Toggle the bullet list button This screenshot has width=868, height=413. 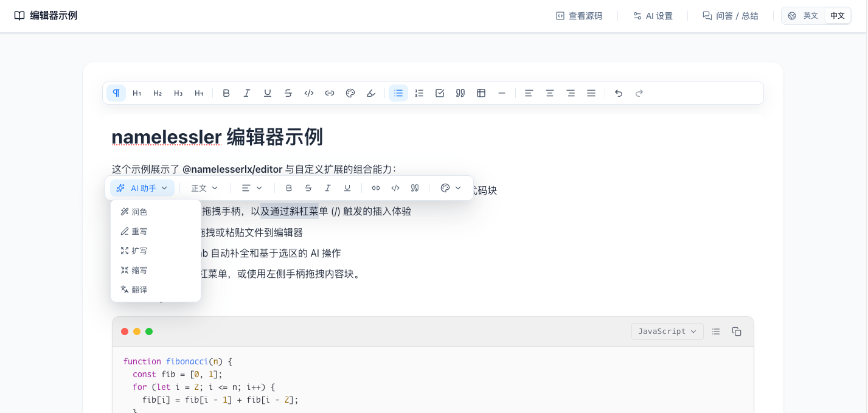(398, 93)
